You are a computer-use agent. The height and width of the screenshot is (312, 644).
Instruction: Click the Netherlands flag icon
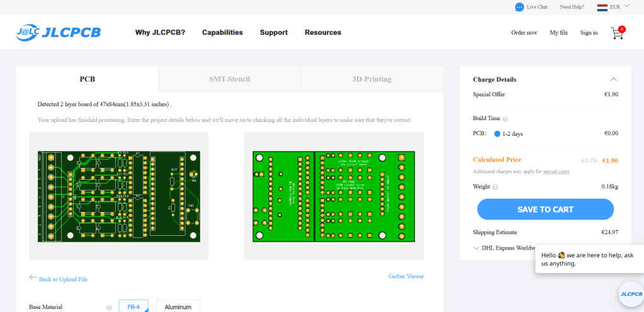(602, 7)
